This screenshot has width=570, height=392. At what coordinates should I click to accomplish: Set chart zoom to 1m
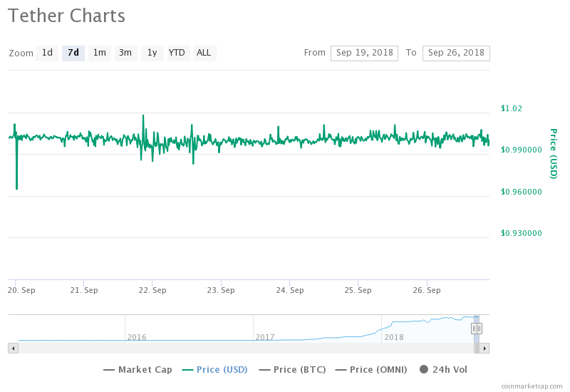100,53
